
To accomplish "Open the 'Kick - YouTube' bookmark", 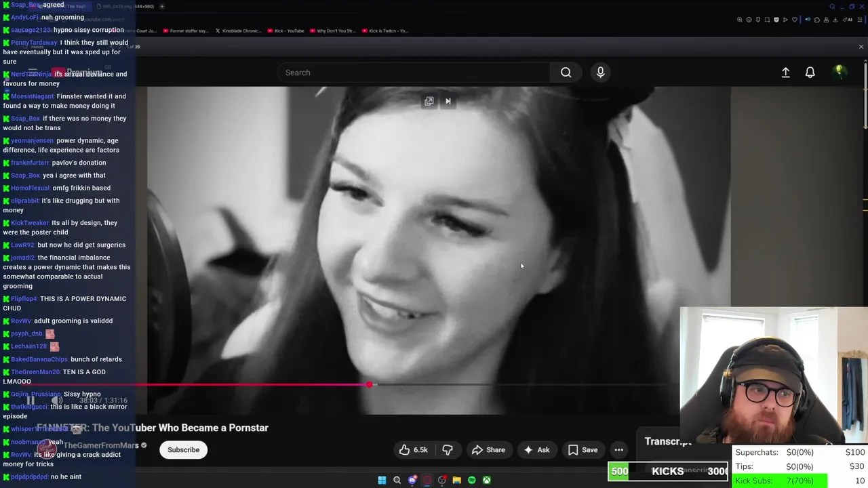I will (285, 30).
